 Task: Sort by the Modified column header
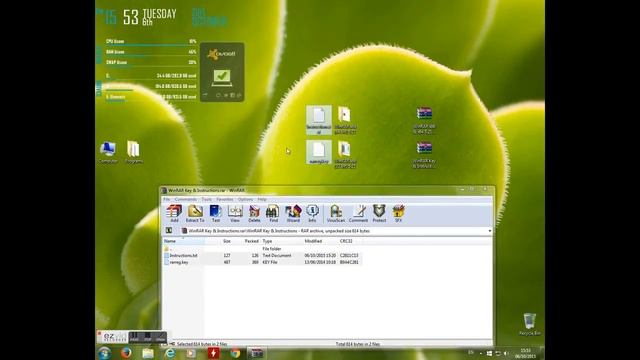pos(320,241)
